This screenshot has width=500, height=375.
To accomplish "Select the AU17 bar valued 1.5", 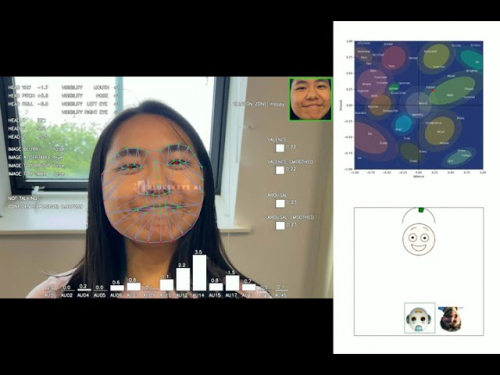I will click(x=232, y=283).
